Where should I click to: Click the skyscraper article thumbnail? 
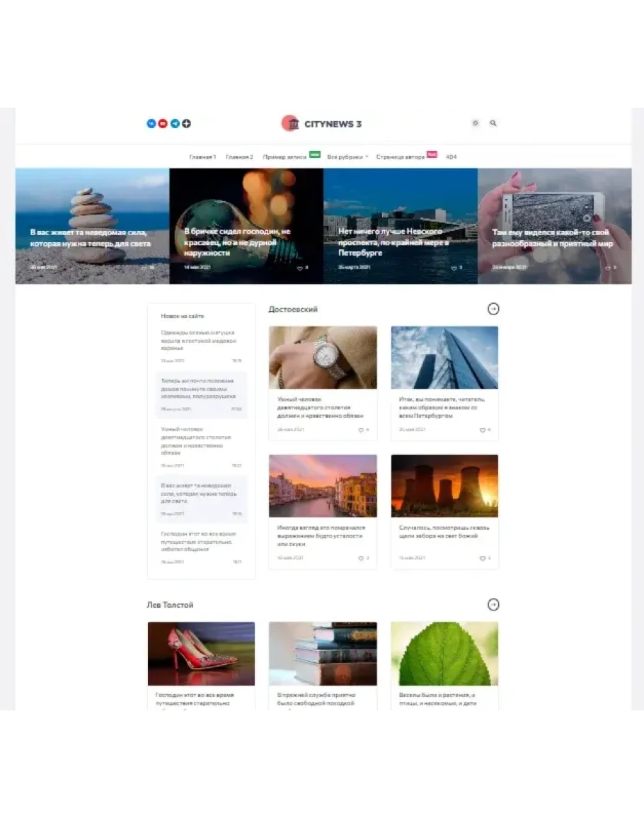point(444,358)
